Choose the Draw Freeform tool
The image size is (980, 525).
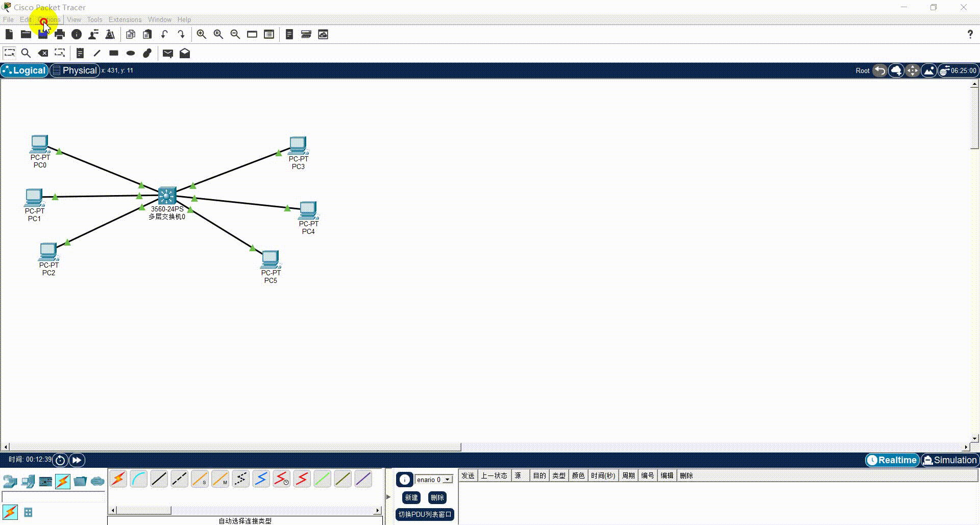[x=148, y=53]
